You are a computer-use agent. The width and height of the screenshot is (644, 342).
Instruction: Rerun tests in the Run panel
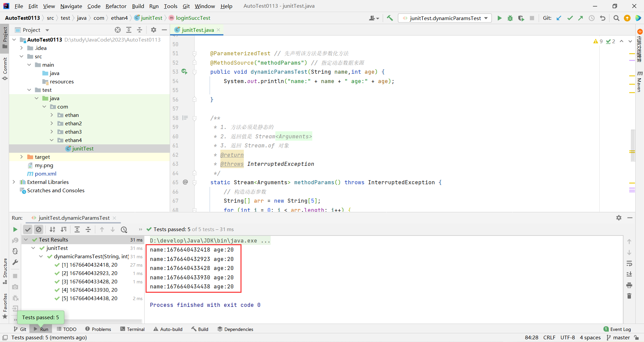tap(15, 229)
